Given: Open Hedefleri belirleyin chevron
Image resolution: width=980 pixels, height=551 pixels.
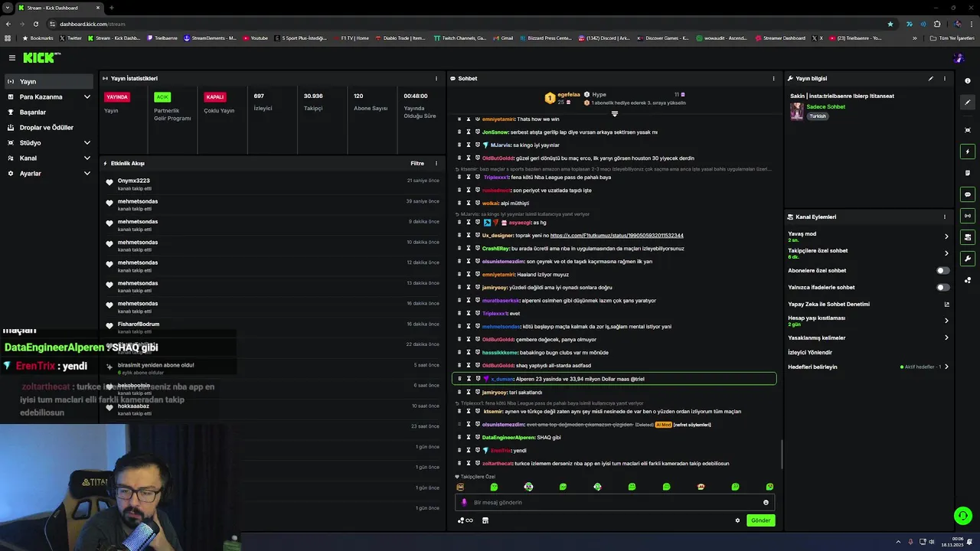Looking at the screenshot, I should [x=946, y=367].
